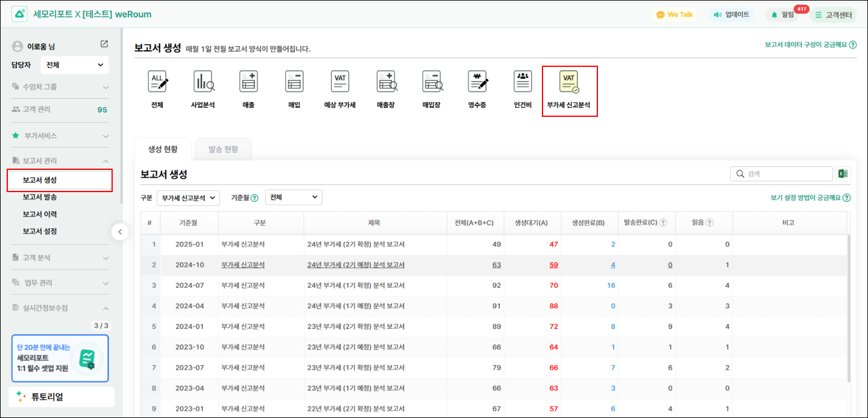
Task: Select the 매출장 ledger icon
Action: coord(386,82)
